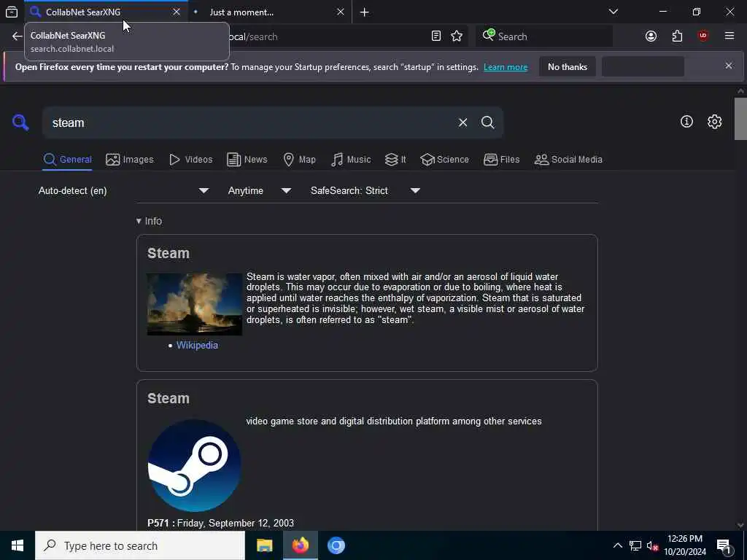The height and width of the screenshot is (560, 747).
Task: Switch to the Social Media category
Action: (568, 160)
